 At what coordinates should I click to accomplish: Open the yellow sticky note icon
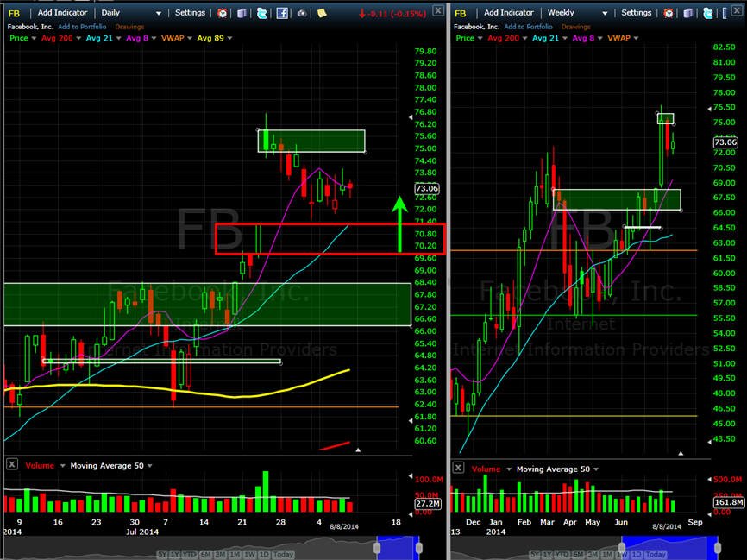[x=322, y=13]
